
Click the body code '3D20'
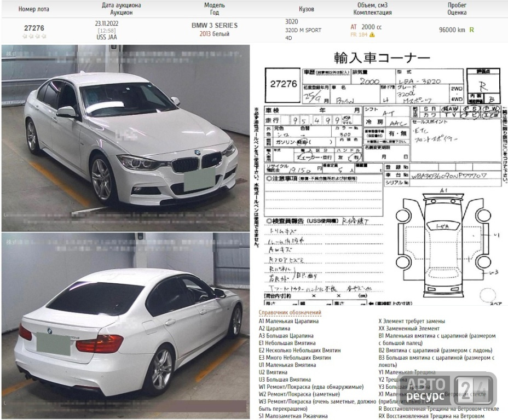click(292, 22)
